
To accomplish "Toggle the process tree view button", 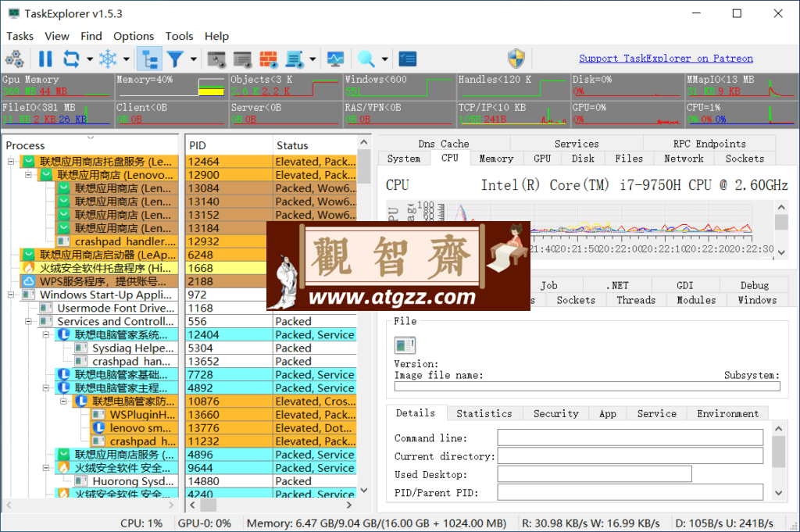I will point(150,59).
